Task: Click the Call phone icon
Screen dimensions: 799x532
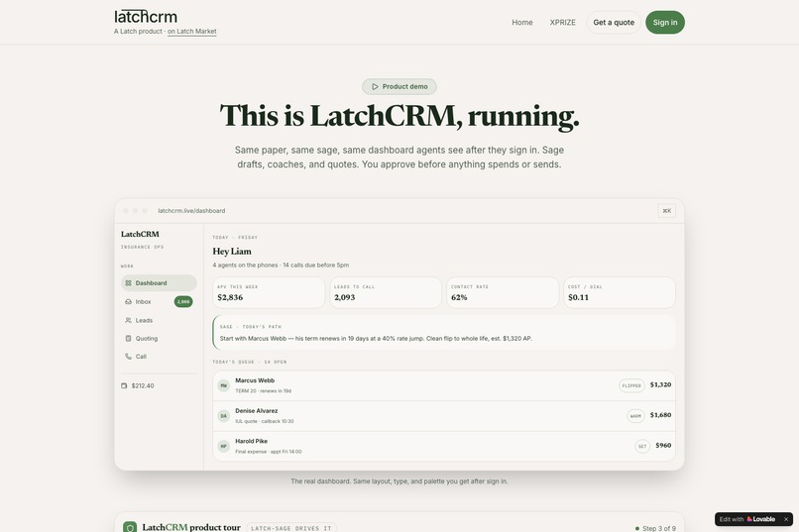Action: pos(129,357)
